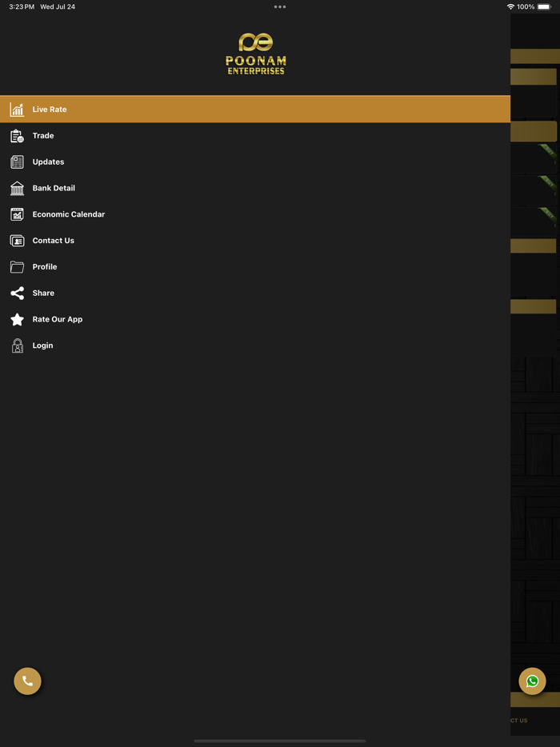Image resolution: width=560 pixels, height=747 pixels.
Task: Select Live Rate menu item
Action: coord(255,109)
